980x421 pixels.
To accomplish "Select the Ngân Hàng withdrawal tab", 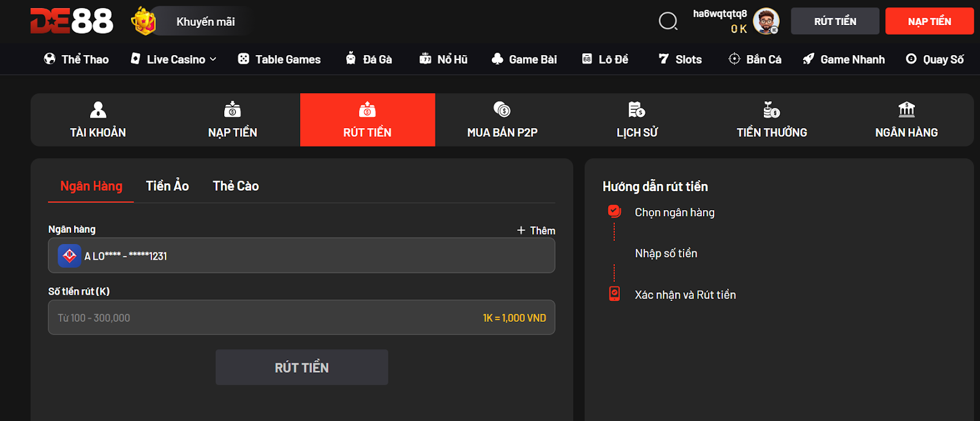I will tap(91, 186).
